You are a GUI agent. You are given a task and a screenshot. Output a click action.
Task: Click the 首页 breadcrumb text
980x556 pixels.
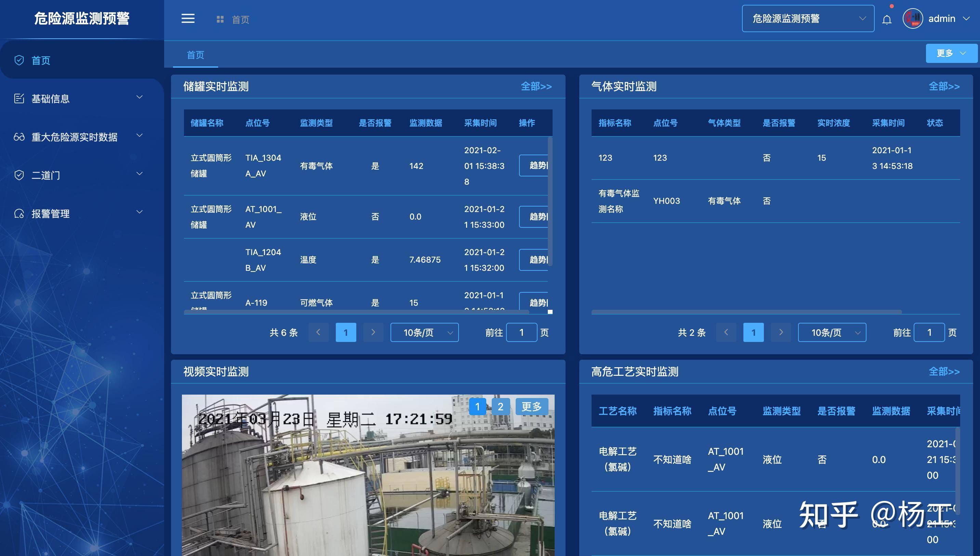click(240, 19)
